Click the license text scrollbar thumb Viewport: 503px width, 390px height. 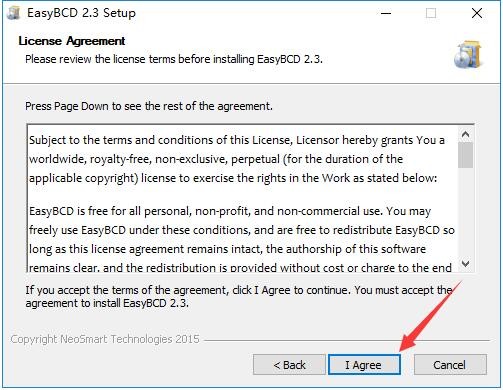tap(465, 155)
